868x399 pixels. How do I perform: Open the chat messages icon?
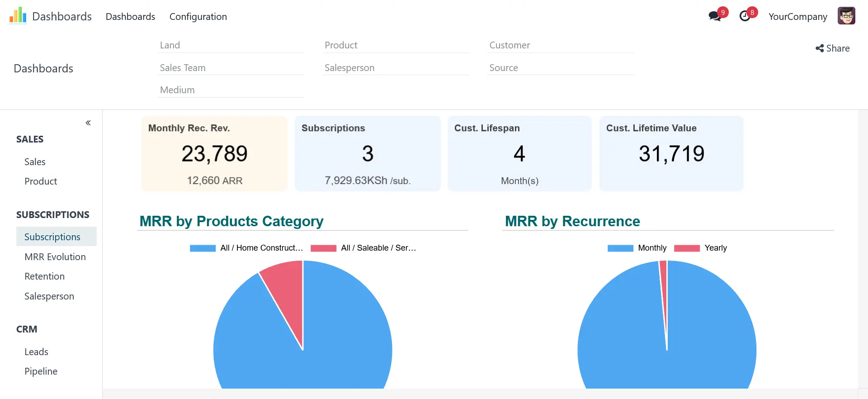(714, 16)
